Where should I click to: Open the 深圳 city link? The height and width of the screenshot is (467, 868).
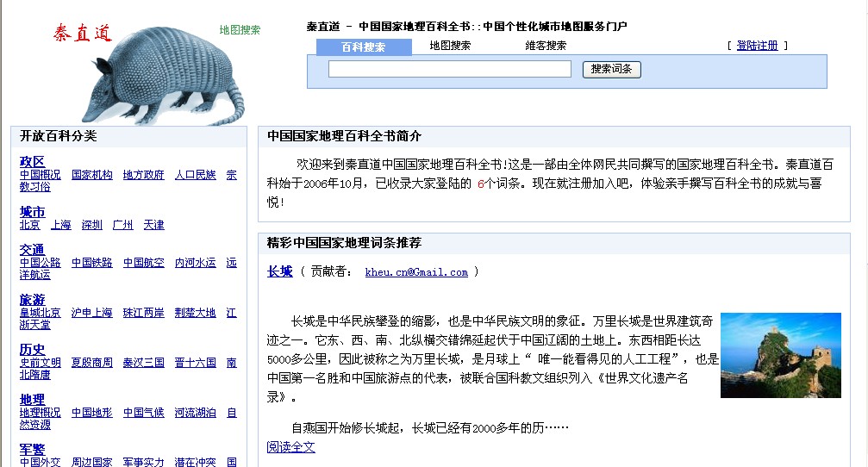[92, 225]
